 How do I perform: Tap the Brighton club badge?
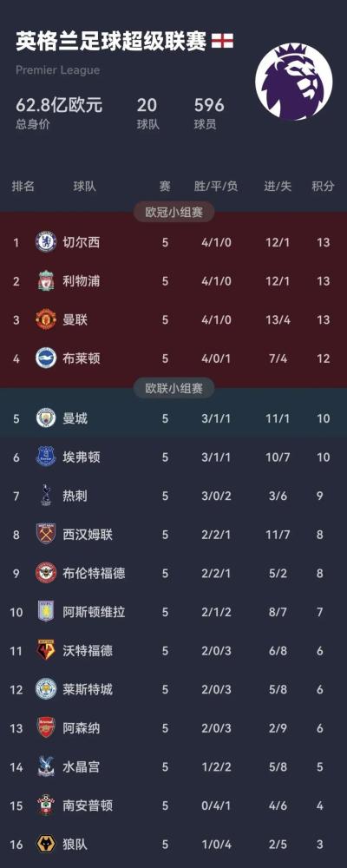tap(46, 358)
